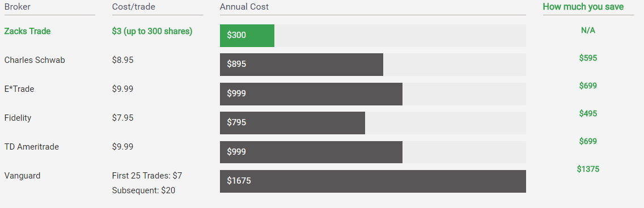Click the TD Ameritrade broker name
The width and height of the screenshot is (644, 208).
(x=32, y=146)
